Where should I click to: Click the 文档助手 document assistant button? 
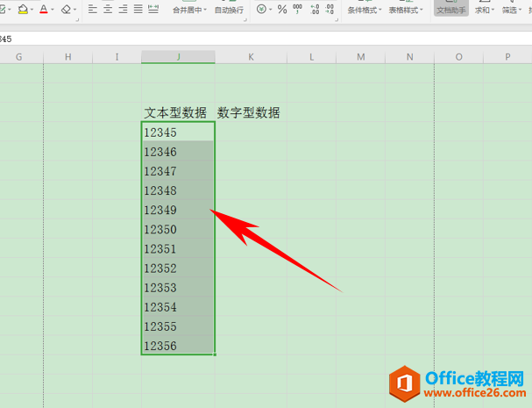(451, 11)
